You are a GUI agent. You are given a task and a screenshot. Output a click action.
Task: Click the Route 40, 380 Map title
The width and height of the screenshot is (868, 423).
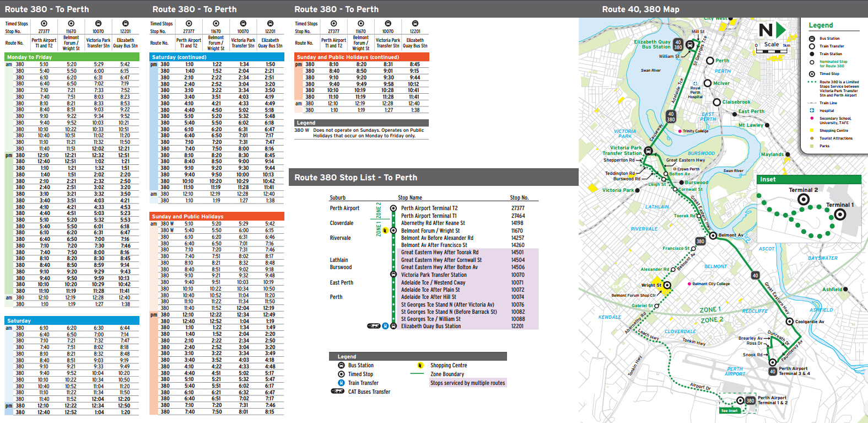[x=640, y=9]
